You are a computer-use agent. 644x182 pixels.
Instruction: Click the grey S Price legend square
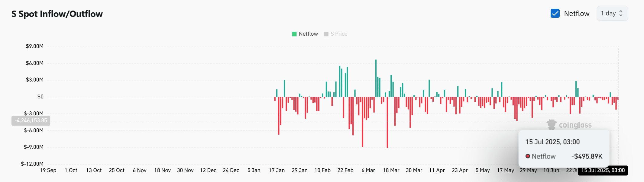point(326,34)
